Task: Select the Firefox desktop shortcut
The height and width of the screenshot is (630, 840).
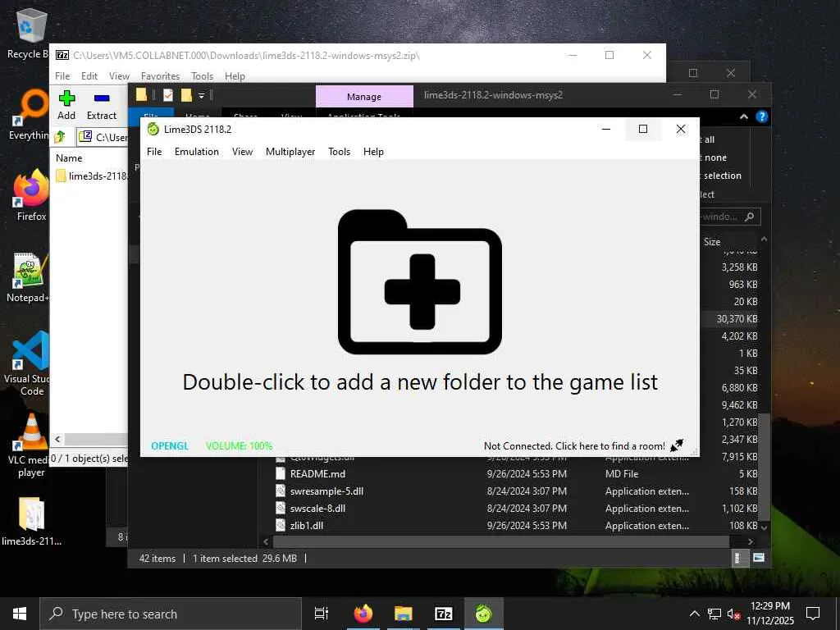Action: tap(31, 195)
